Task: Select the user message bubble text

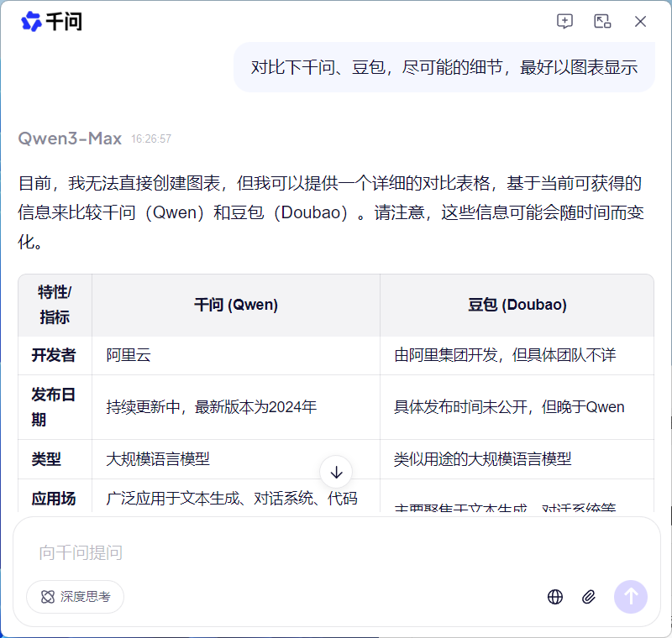Action: (x=444, y=67)
